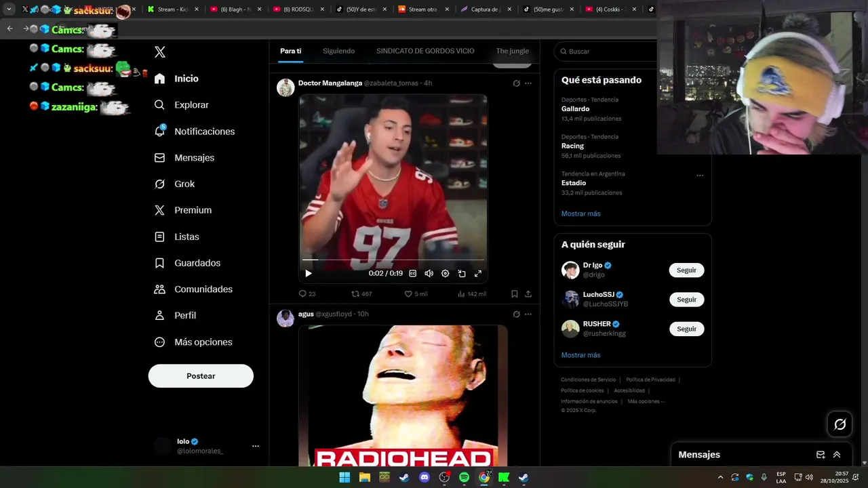Open the Estadio trending topic
Image resolution: width=868 pixels, height=488 pixels.
[574, 183]
